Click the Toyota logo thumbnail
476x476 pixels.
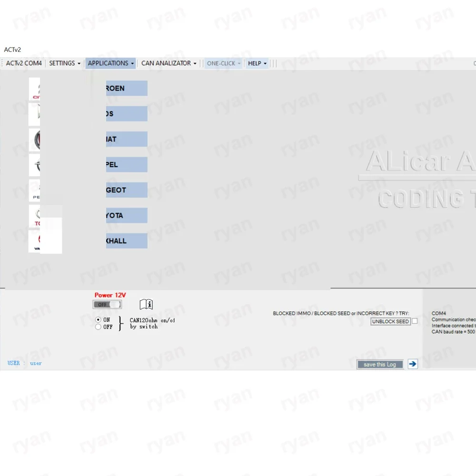34,216
